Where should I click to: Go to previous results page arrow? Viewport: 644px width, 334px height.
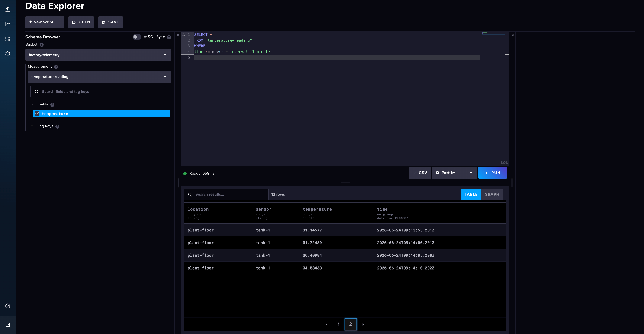327,324
